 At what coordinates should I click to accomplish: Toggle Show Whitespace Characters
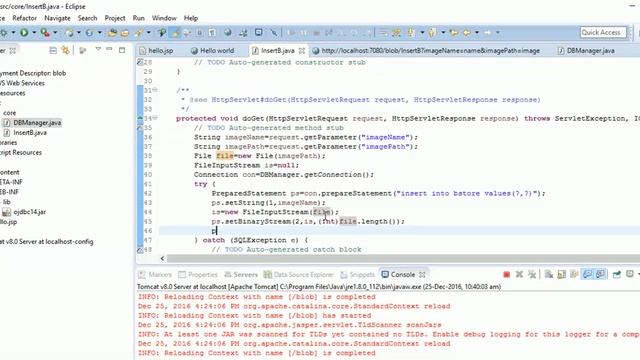[212, 33]
